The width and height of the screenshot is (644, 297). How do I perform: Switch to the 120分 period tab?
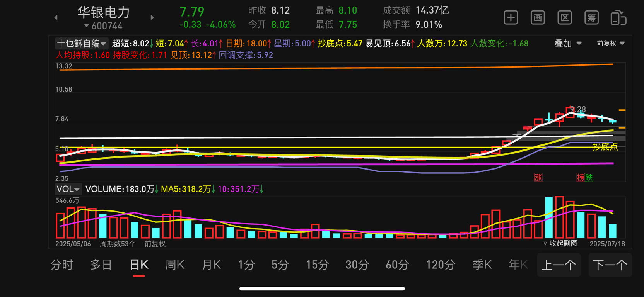coord(440,265)
